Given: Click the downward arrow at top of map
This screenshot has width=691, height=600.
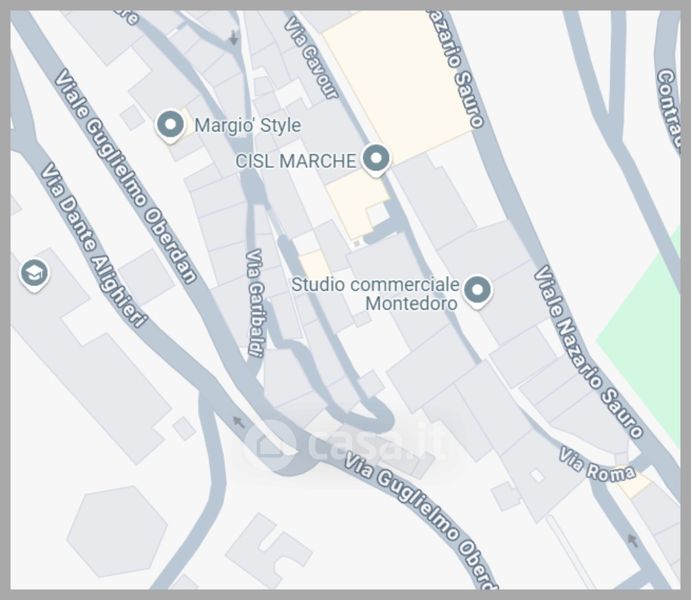Looking at the screenshot, I should [234, 38].
